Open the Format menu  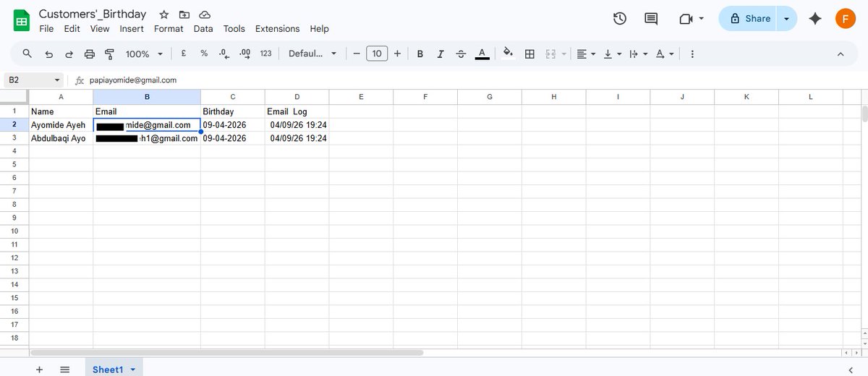click(x=169, y=29)
